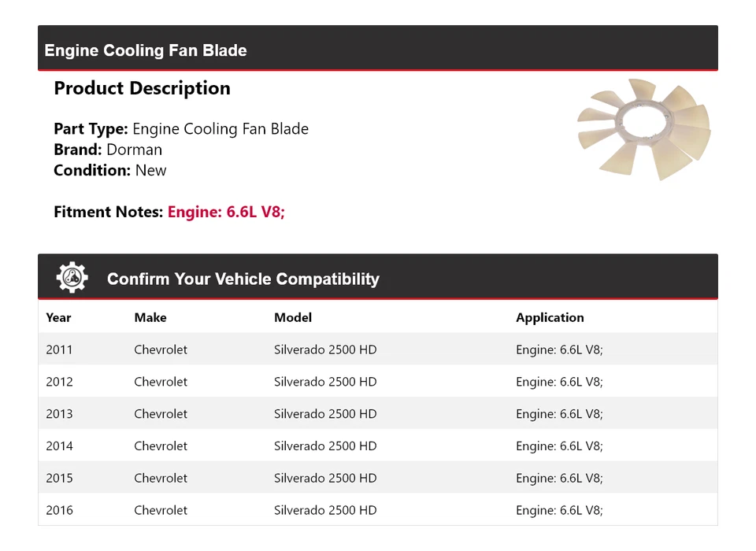Image resolution: width=756 pixels, height=551 pixels.
Task: Click the gear compatibility icon
Action: pyautogui.click(x=72, y=278)
